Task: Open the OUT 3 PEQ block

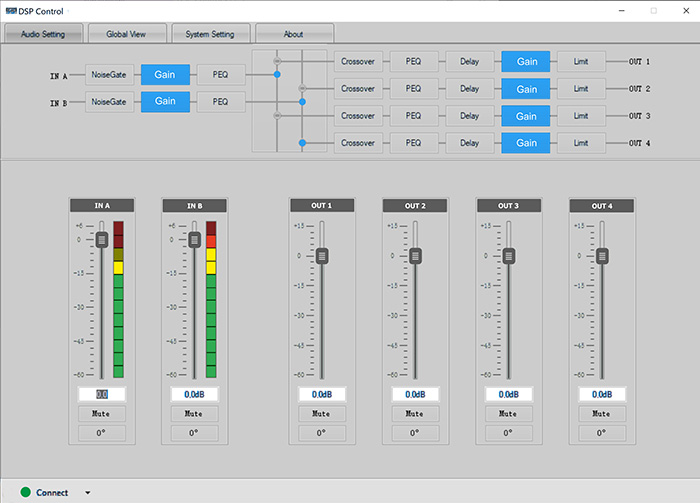Action: pyautogui.click(x=414, y=116)
